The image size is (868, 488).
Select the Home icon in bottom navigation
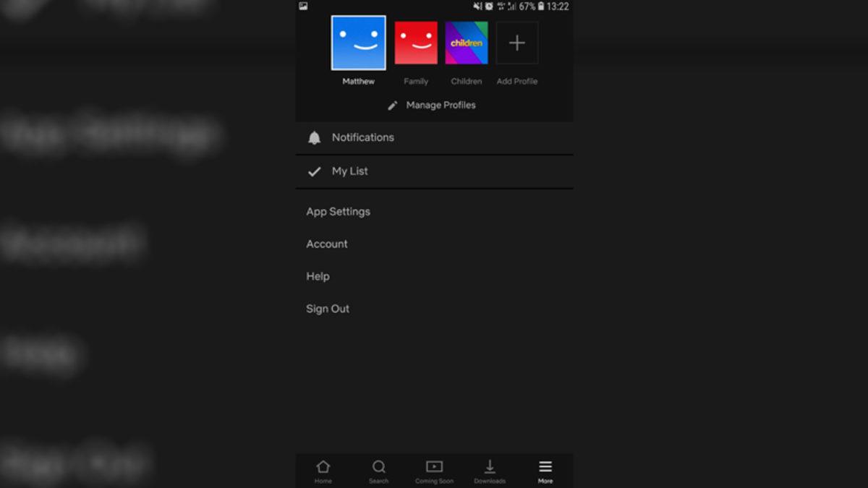tap(323, 468)
